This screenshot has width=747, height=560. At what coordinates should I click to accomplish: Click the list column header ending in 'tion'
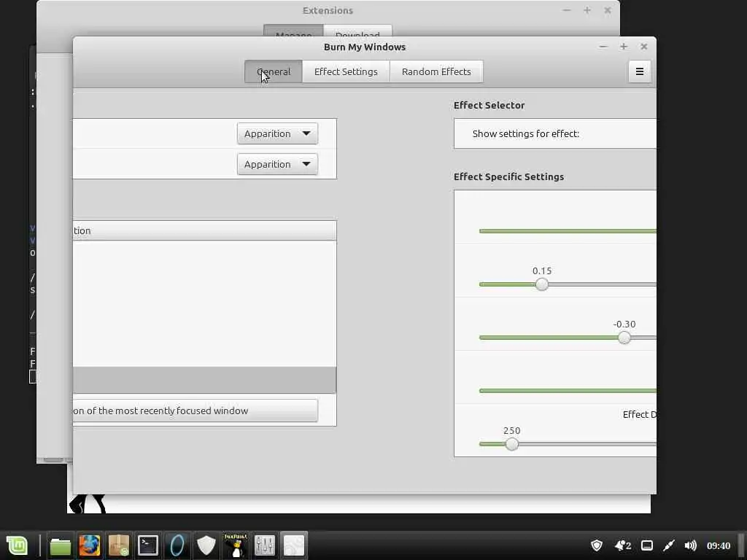(205, 230)
